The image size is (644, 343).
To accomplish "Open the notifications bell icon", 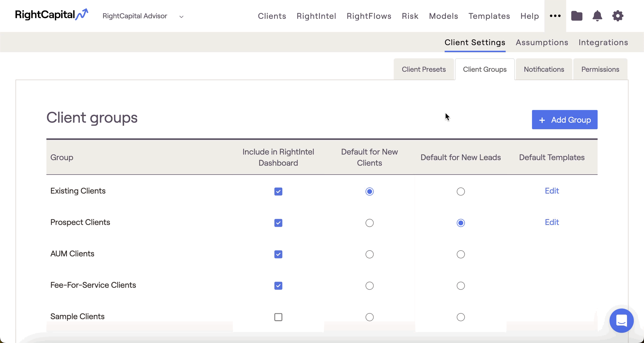I will [x=597, y=16].
